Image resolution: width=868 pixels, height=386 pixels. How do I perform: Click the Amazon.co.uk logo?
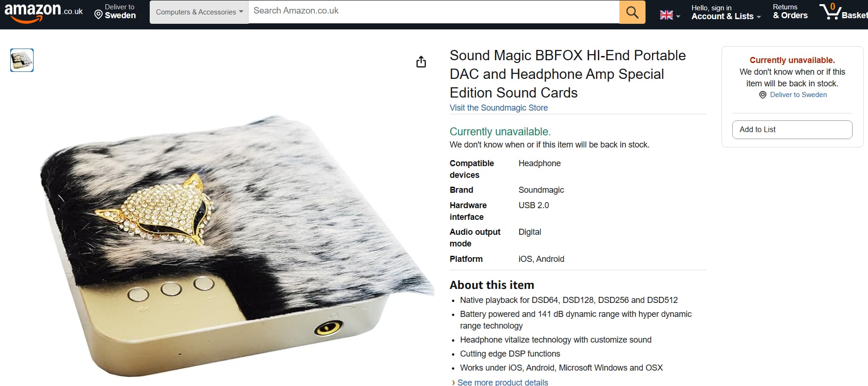(x=43, y=12)
